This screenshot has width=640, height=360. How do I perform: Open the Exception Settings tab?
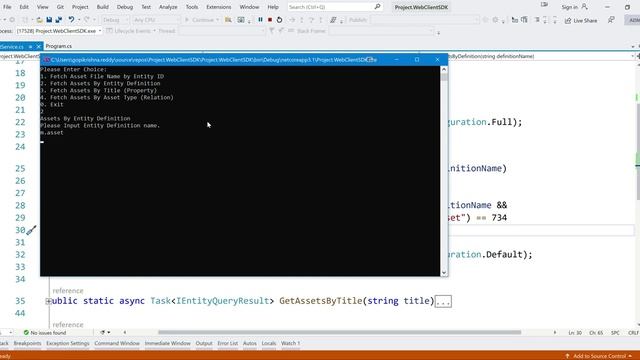click(67, 344)
